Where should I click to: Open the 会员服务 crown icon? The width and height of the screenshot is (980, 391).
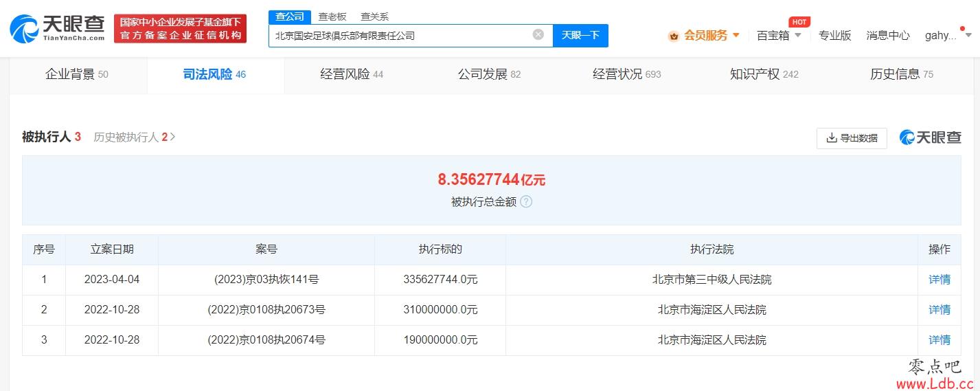[674, 36]
